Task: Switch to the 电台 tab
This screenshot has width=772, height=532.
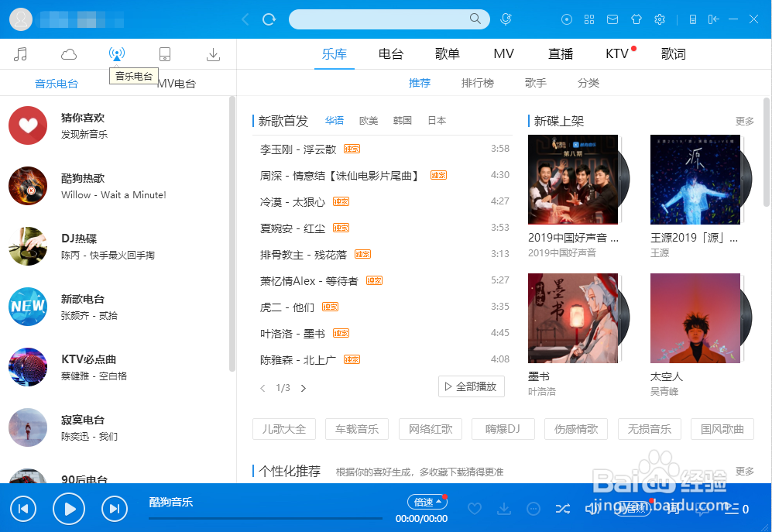Action: coord(391,53)
